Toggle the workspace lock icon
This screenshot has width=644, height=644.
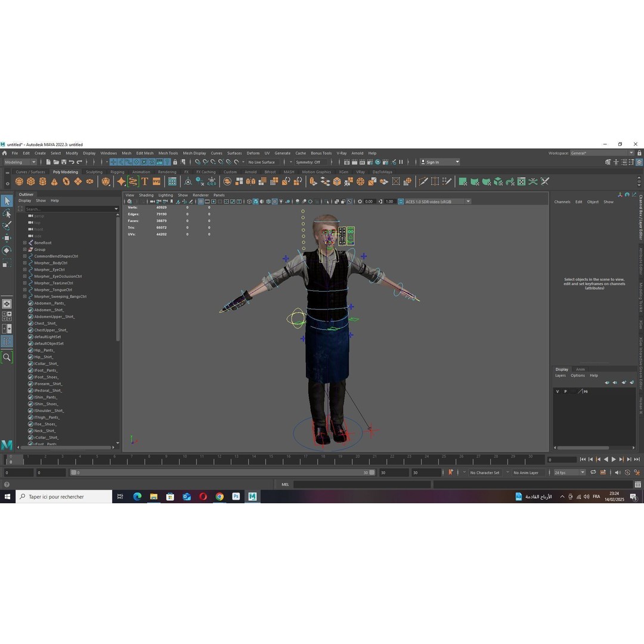coord(639,153)
